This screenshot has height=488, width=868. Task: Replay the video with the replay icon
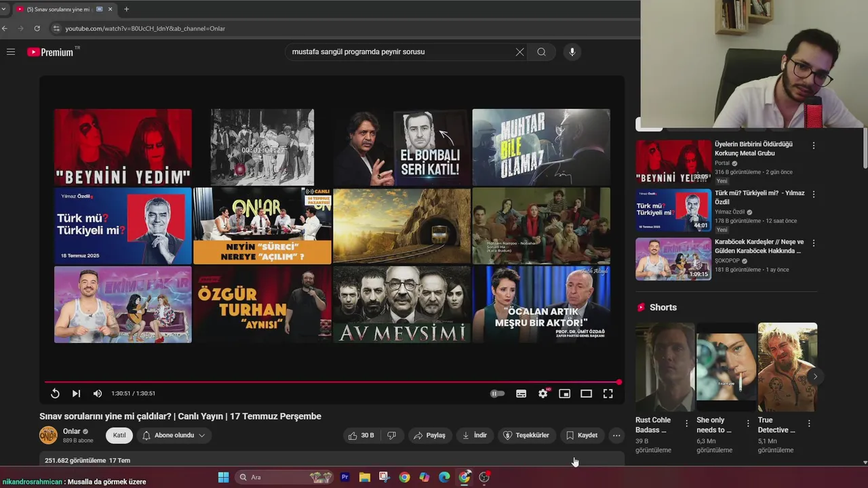coord(55,394)
